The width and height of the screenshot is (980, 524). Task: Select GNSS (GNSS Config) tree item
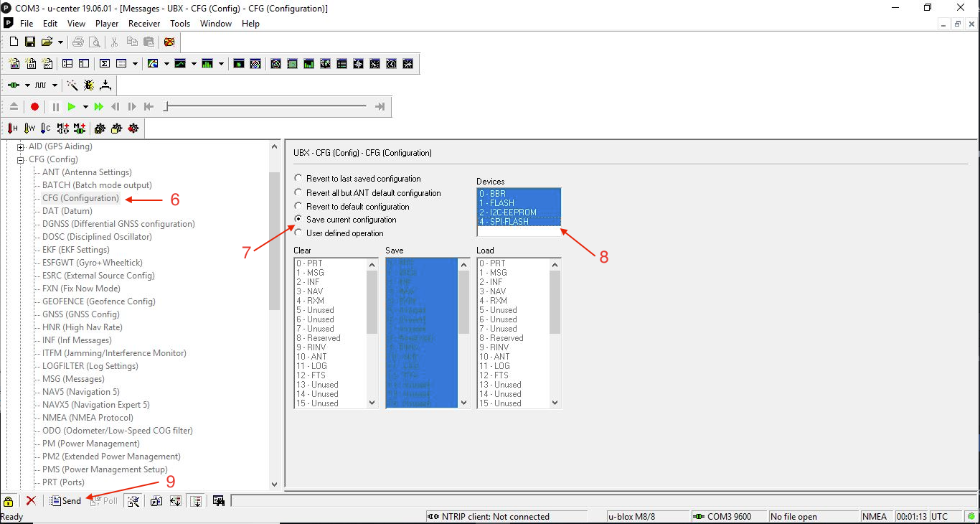click(81, 314)
